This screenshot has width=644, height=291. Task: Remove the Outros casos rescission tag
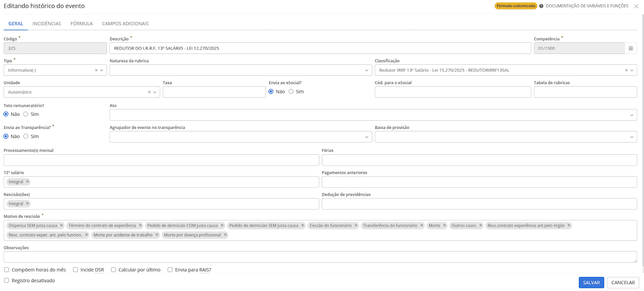click(x=480, y=225)
